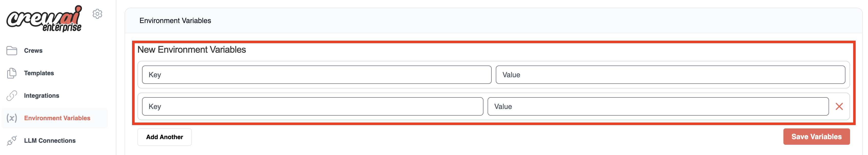This screenshot has width=868, height=155.
Task: Focus the first row Key field
Action: tap(316, 75)
